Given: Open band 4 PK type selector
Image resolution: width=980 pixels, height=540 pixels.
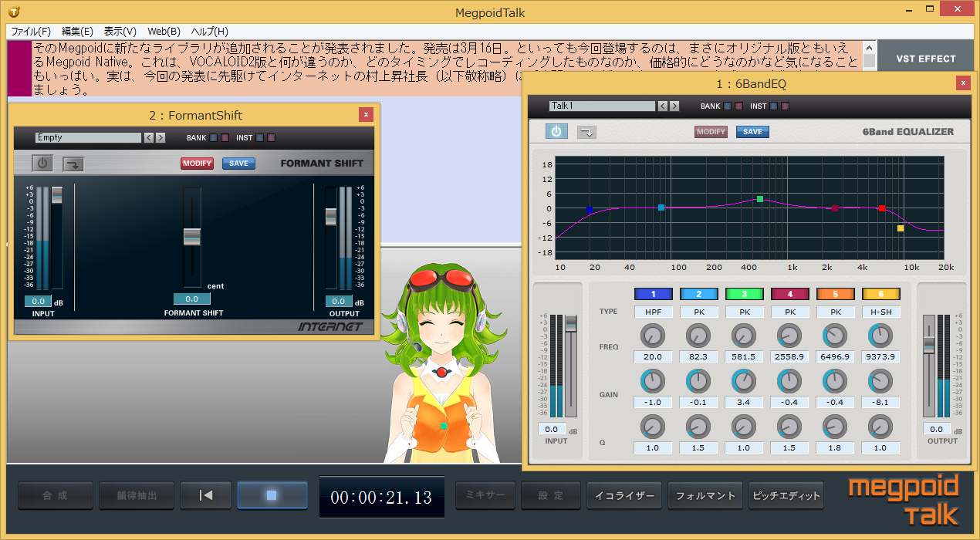Looking at the screenshot, I should pyautogui.click(x=789, y=312).
